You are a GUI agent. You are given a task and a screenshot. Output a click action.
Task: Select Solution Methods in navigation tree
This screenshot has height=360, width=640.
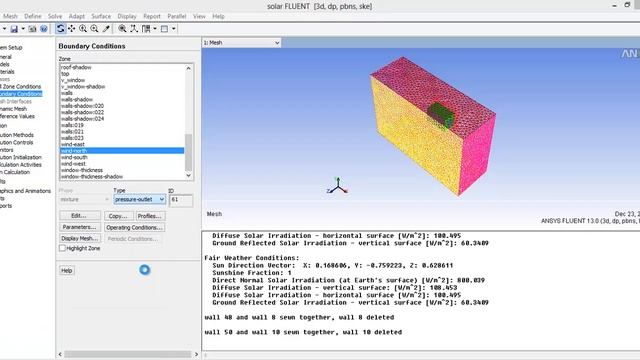(17, 135)
